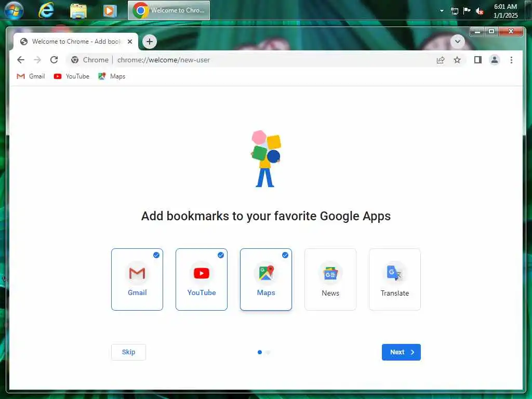
Task: Close the Welcome to Chrome tab
Action: tap(129, 42)
